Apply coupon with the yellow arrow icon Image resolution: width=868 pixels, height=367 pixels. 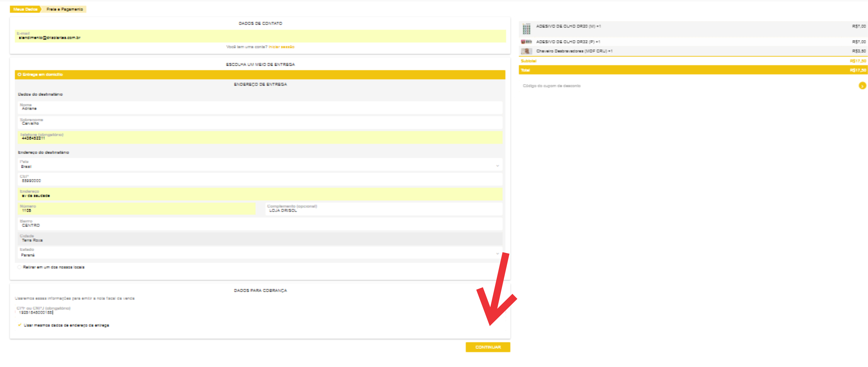coord(862,86)
